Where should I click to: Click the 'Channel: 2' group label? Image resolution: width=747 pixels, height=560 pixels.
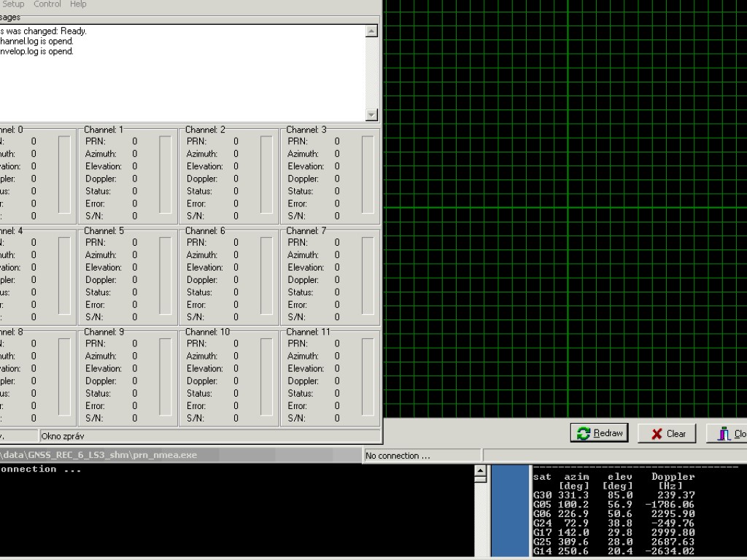coord(205,130)
